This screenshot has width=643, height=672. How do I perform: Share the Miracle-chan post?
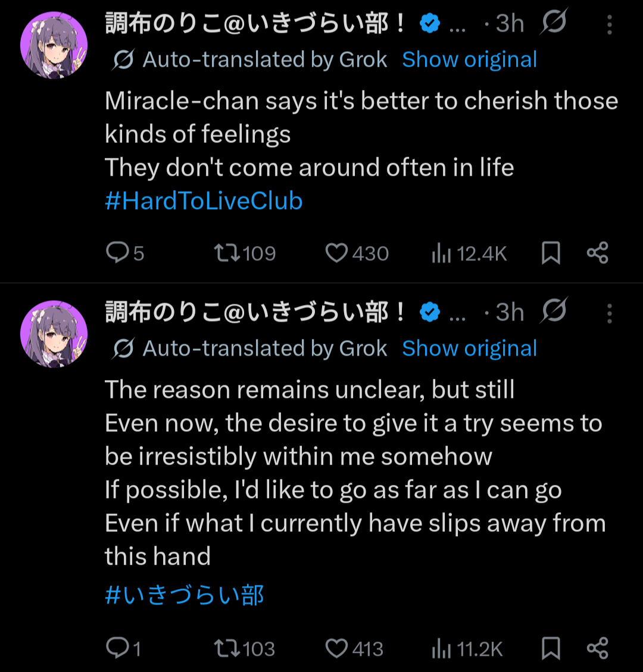597,253
